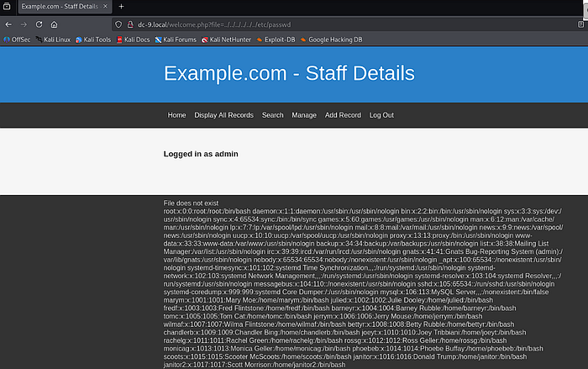The height and width of the screenshot is (369, 588).
Task: Click the julied Julie Dooley passwd entry
Action: 412,300
